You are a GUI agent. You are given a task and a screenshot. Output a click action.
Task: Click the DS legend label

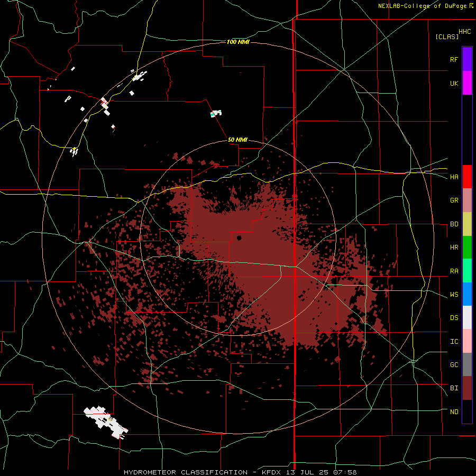[454, 318]
